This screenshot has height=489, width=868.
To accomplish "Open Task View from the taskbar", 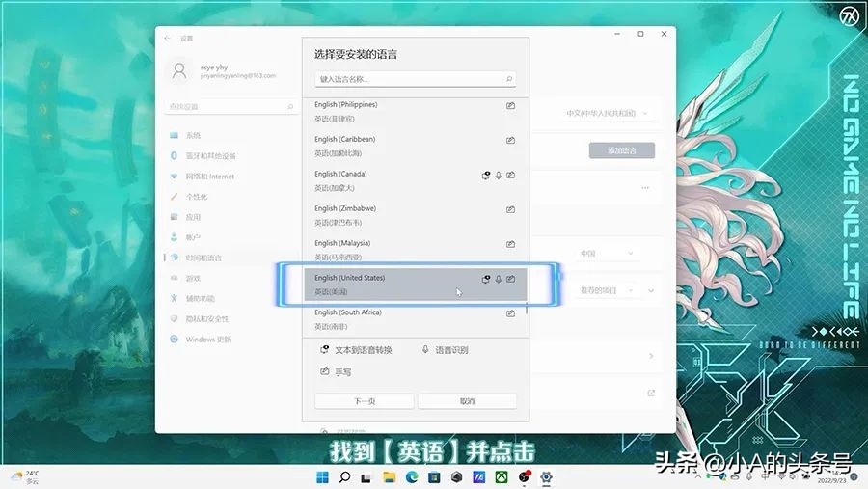I will pyautogui.click(x=366, y=477).
